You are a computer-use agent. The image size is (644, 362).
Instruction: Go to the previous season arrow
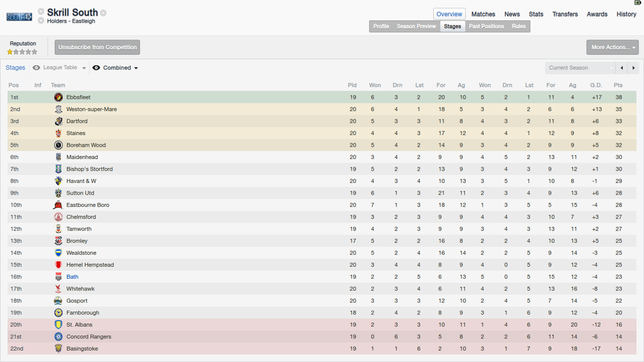point(622,68)
